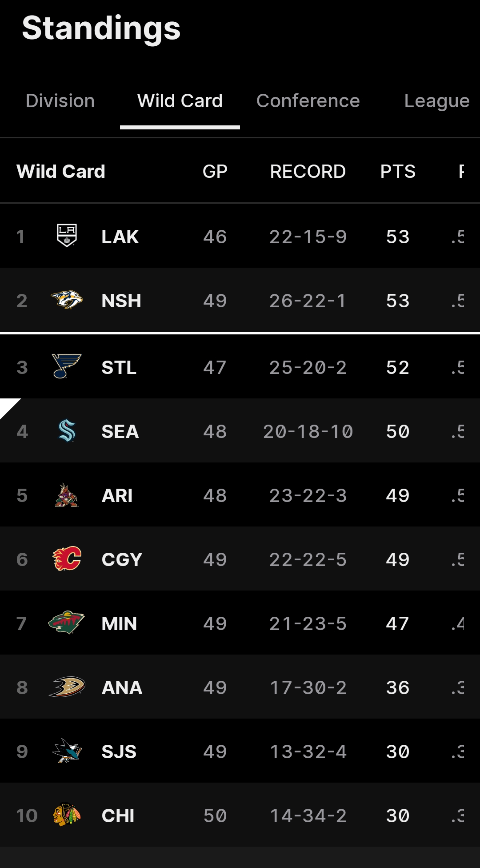This screenshot has height=868, width=480.
Task: Open the Anaheim Ducks logo
Action: pos(67,687)
